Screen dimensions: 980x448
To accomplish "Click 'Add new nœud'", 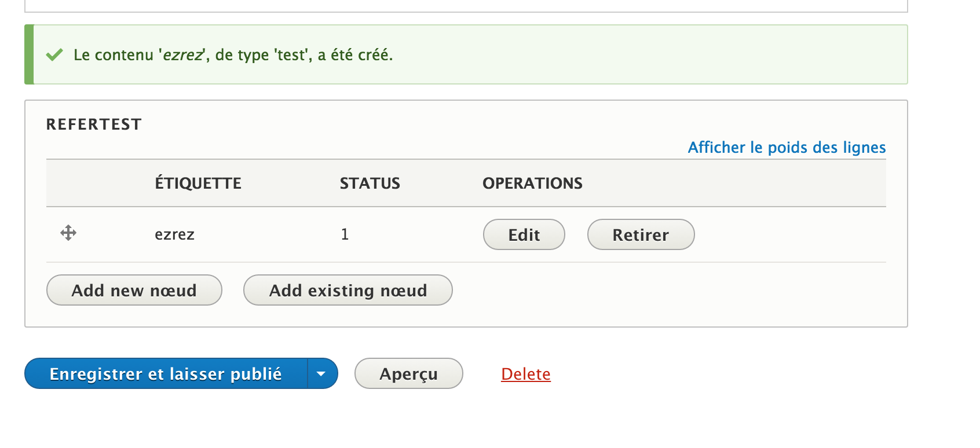I will 134,290.
